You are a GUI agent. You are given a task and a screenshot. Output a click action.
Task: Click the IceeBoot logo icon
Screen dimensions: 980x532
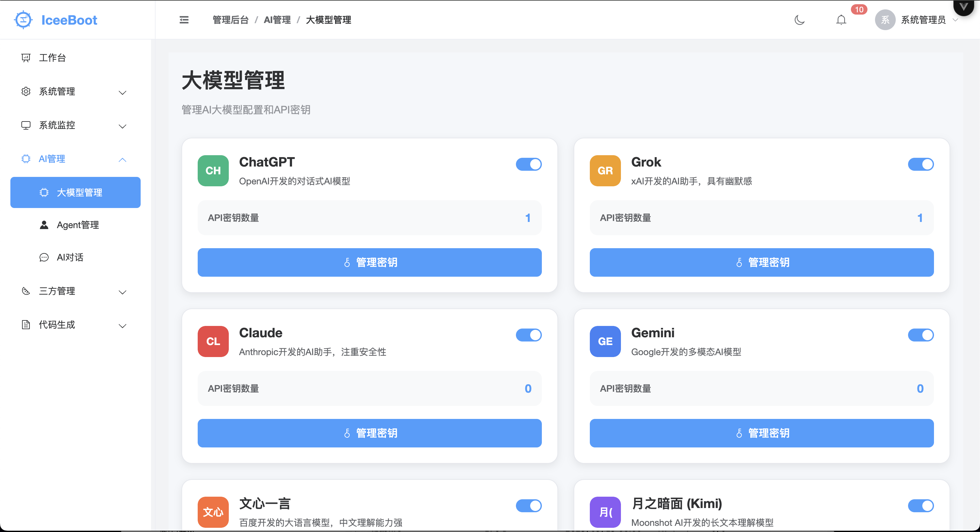pyautogui.click(x=23, y=20)
